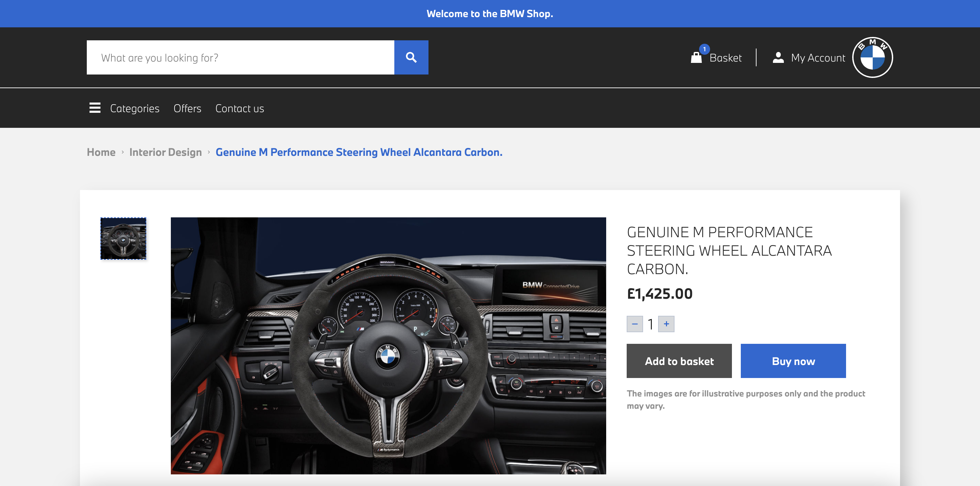Viewport: 980px width, 486px height.
Task: Focus the 'What are you looking for?' search field
Action: [241, 57]
